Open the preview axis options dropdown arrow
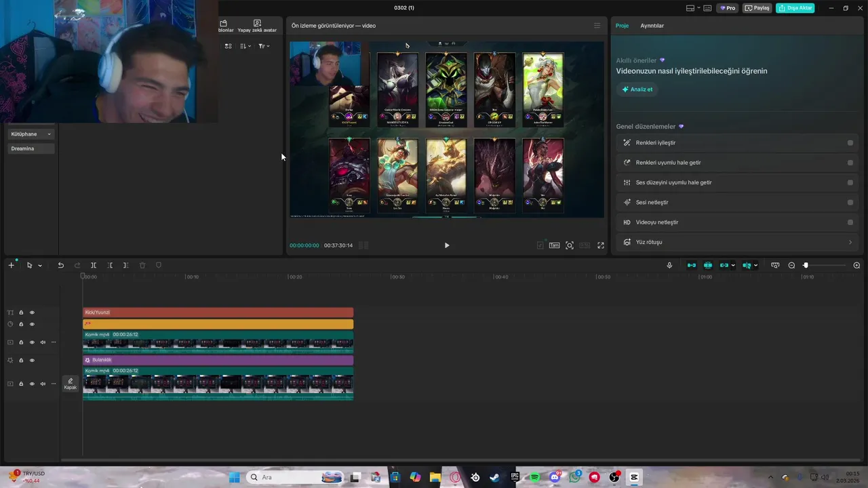This screenshot has width=868, height=488. (755, 266)
